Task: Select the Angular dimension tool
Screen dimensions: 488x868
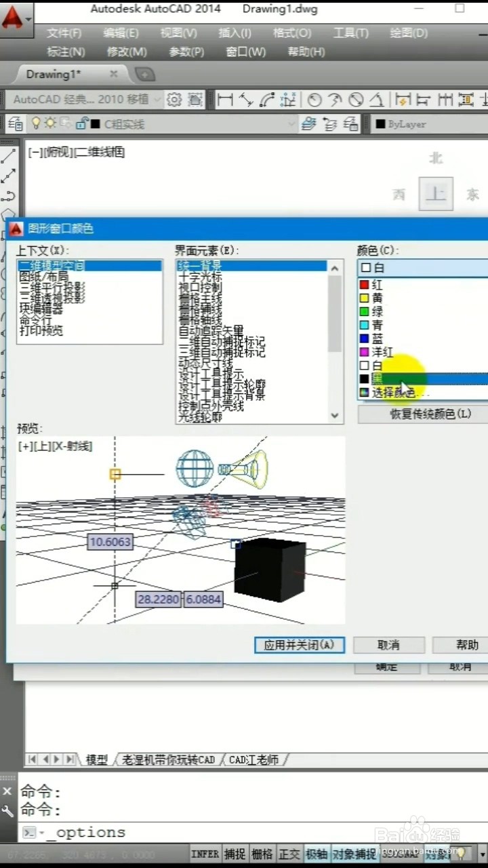Action: (x=377, y=100)
